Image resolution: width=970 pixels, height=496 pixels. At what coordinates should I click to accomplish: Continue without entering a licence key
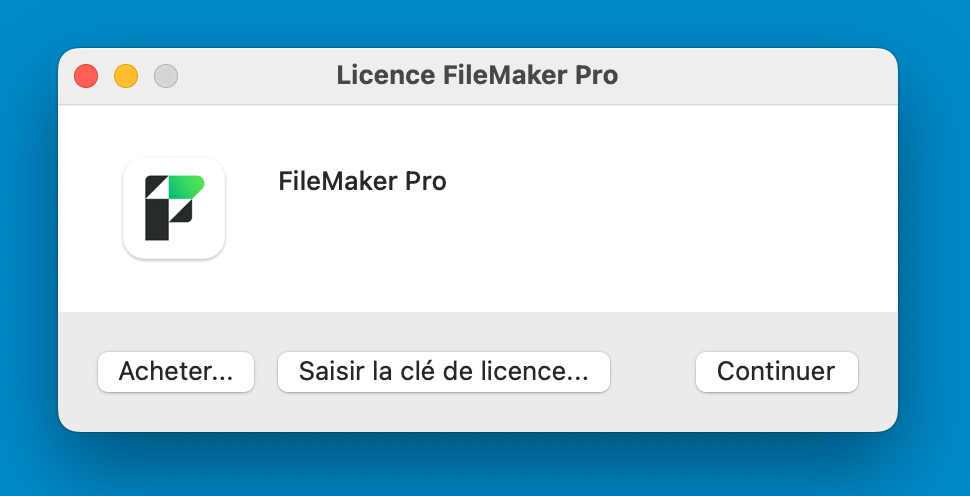[x=776, y=372]
